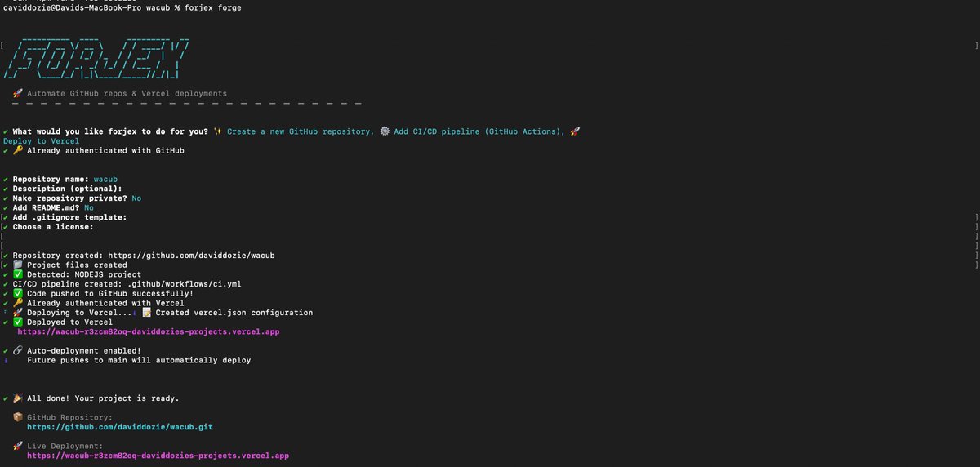
Task: Click the 'No' answer after 'Add README.md?'
Action: (89, 208)
